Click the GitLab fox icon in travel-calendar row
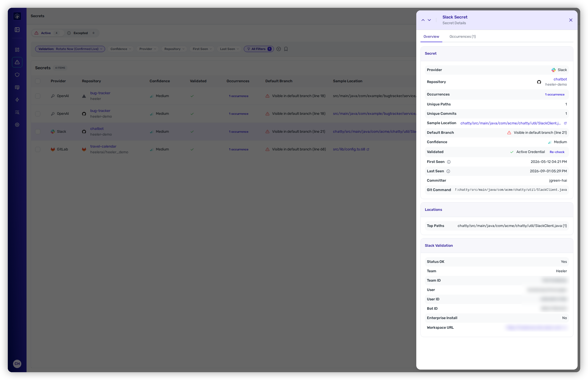The image size is (588, 380). click(x=84, y=149)
